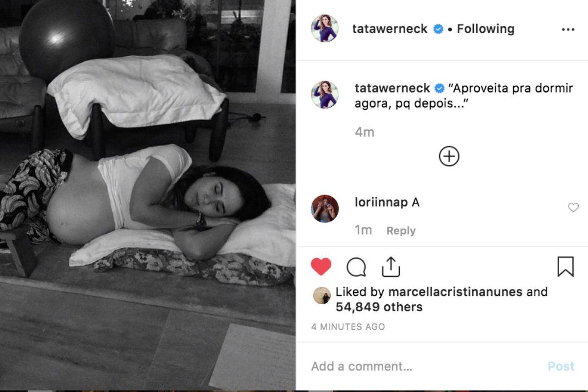Click the share arrow icon
Image resolution: width=588 pixels, height=392 pixels.
pos(391,267)
